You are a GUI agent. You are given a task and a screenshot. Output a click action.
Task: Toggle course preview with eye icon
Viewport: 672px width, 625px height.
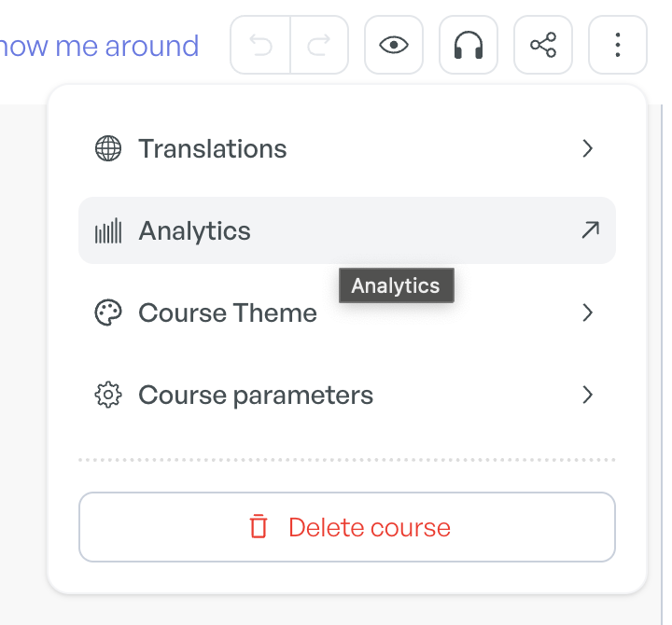(x=394, y=45)
